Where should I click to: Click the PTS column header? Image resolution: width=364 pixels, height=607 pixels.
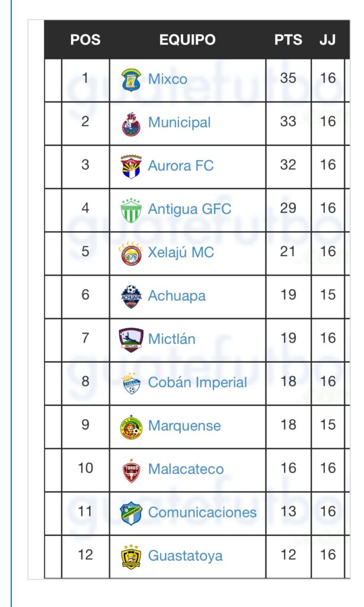point(288,40)
